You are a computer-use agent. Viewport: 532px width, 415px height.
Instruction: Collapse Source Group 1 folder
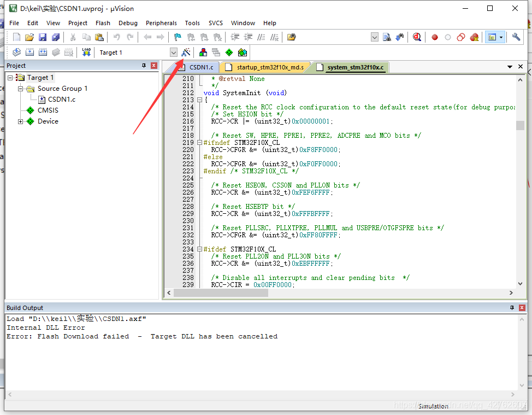pyautogui.click(x=20, y=89)
